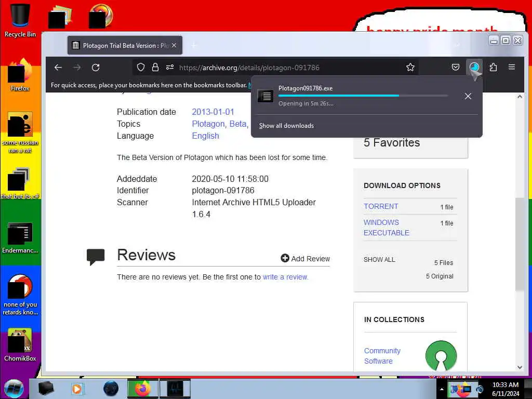Screen dimensions: 532x399
Task: Show hidden system tray icons arrow
Action: click(x=442, y=389)
